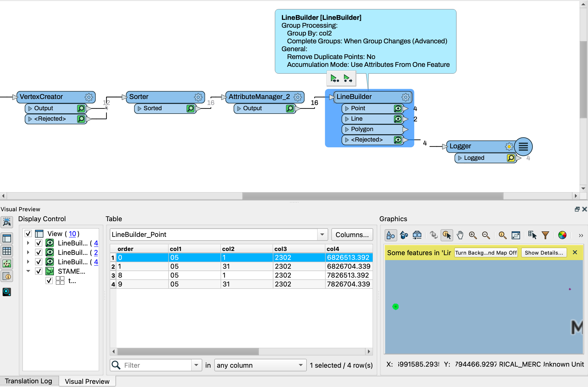
Task: Open Logger parameters gear
Action: (x=509, y=146)
